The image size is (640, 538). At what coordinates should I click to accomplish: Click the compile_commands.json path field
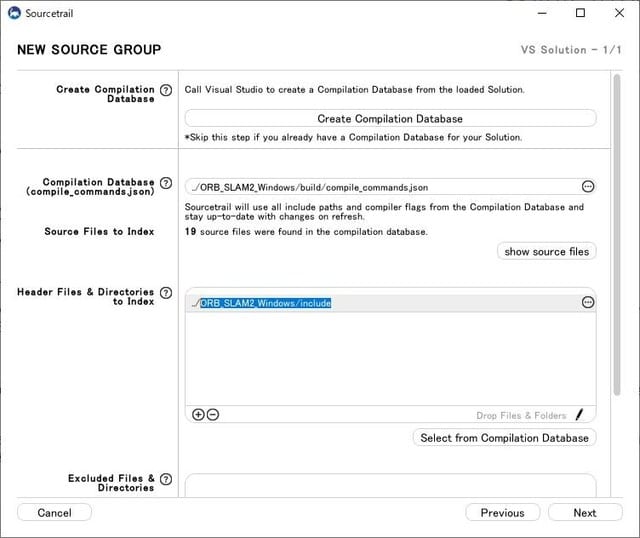pos(380,187)
